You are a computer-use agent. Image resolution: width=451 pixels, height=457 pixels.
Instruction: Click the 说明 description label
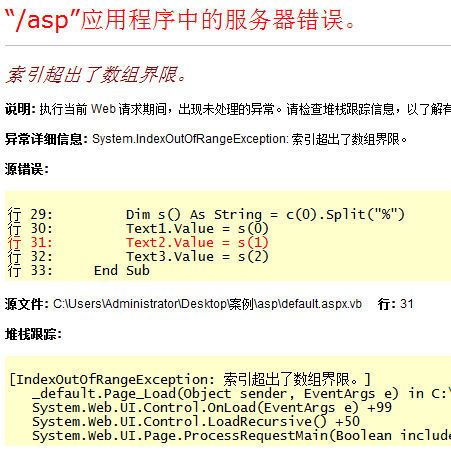[x=20, y=109]
